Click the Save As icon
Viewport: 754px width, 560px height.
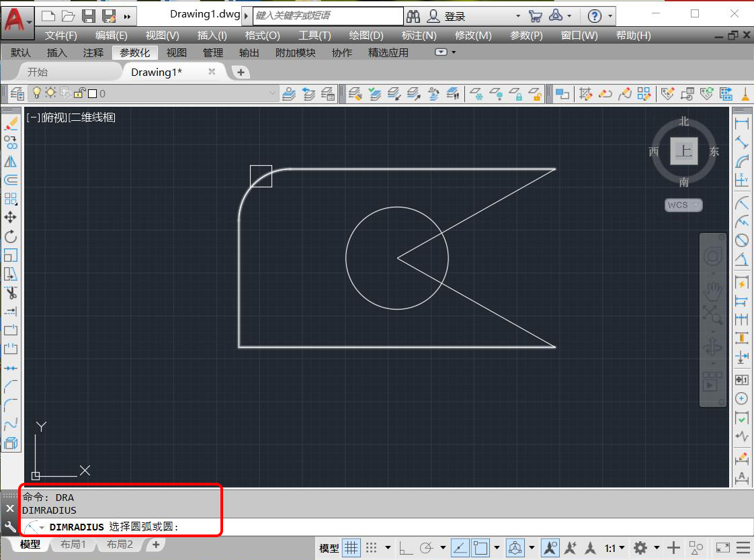109,16
